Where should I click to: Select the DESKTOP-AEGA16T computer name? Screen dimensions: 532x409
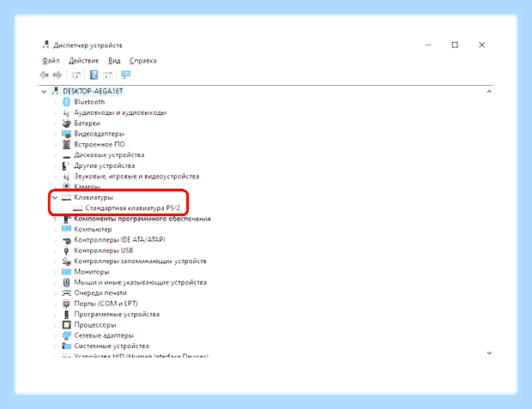point(93,91)
